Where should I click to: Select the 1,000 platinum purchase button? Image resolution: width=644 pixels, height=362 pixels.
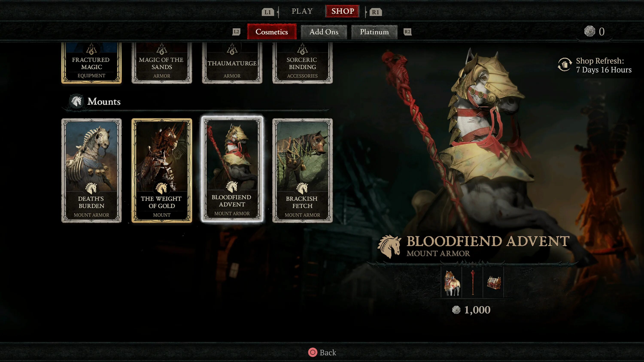(471, 309)
